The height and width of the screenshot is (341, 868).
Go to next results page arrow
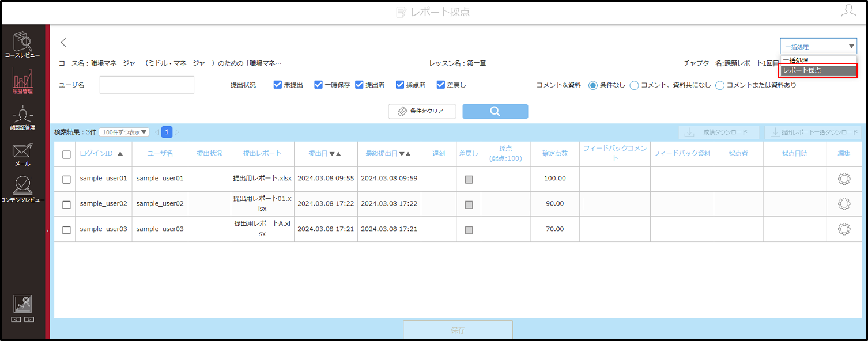177,132
